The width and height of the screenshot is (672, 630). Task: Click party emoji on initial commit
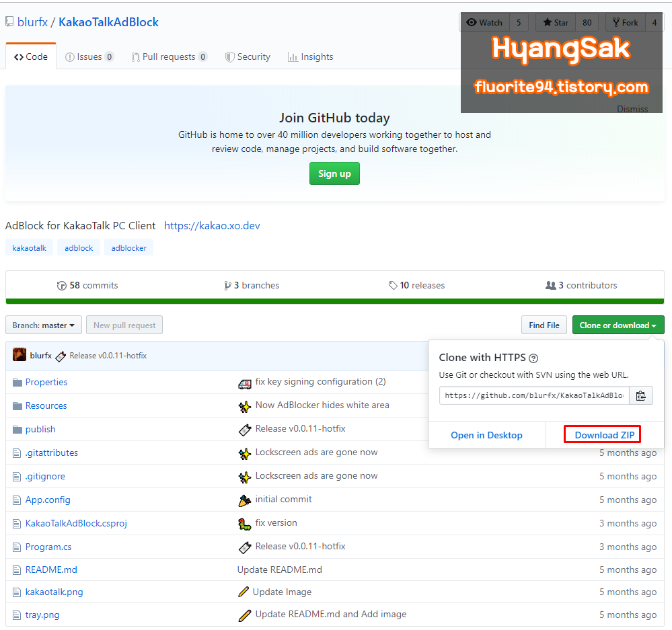tap(245, 500)
